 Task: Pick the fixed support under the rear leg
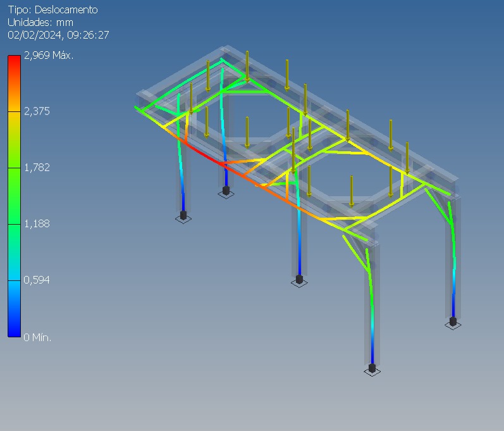[226, 191]
